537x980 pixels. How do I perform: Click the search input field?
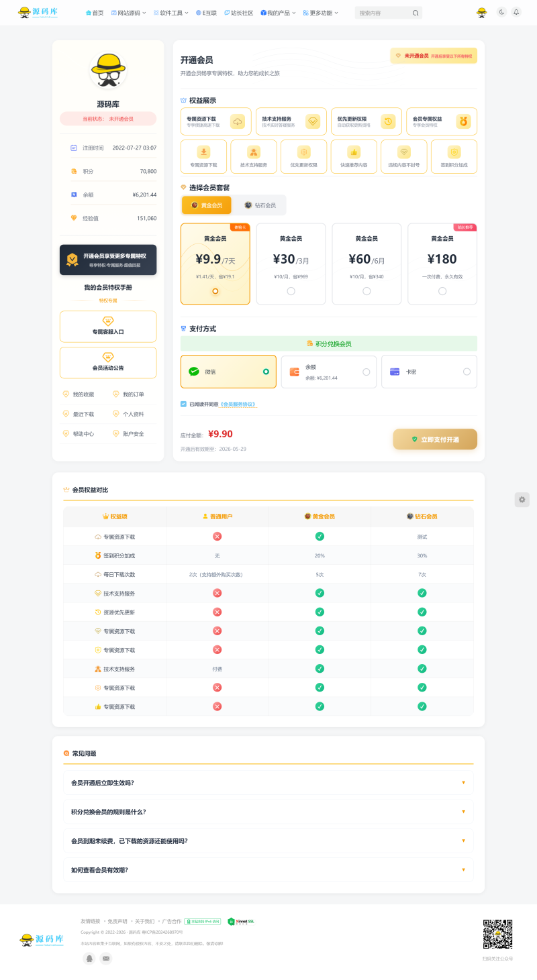383,13
